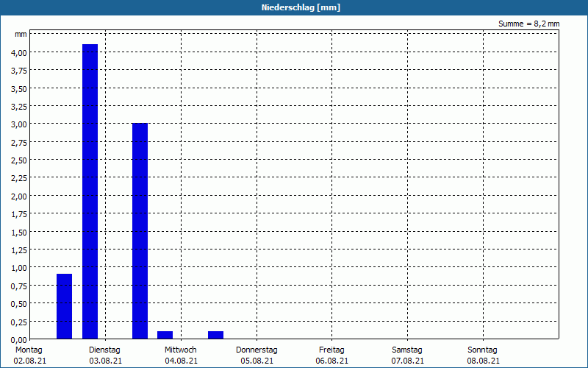
Task: Click the 0,00 y-axis value
Action: click(x=19, y=340)
